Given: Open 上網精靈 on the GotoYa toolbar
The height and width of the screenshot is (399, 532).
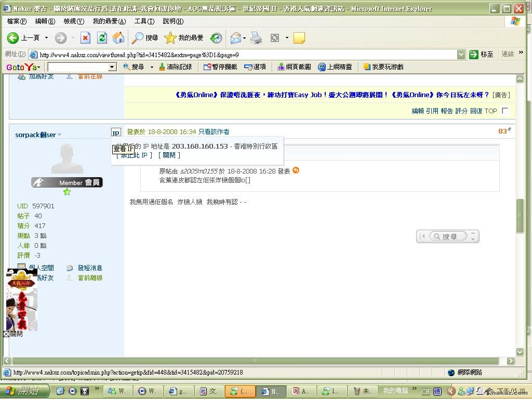Looking at the screenshot, I should pos(335,67).
